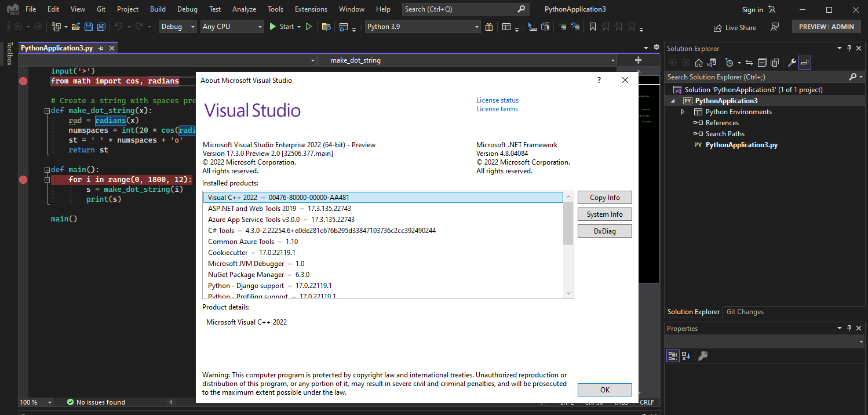Click Start Without Debugging outline play icon
Image resolution: width=868 pixels, height=415 pixels.
click(x=309, y=27)
